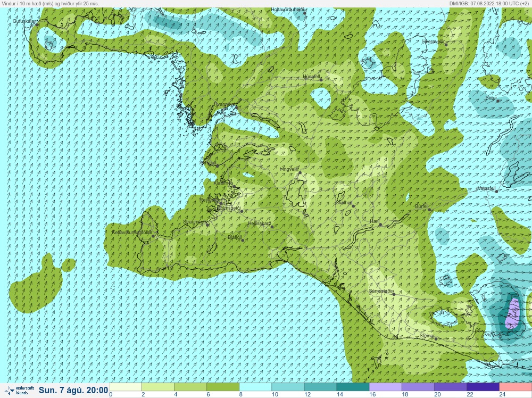Select the Skálholt station label

[344, 203]
